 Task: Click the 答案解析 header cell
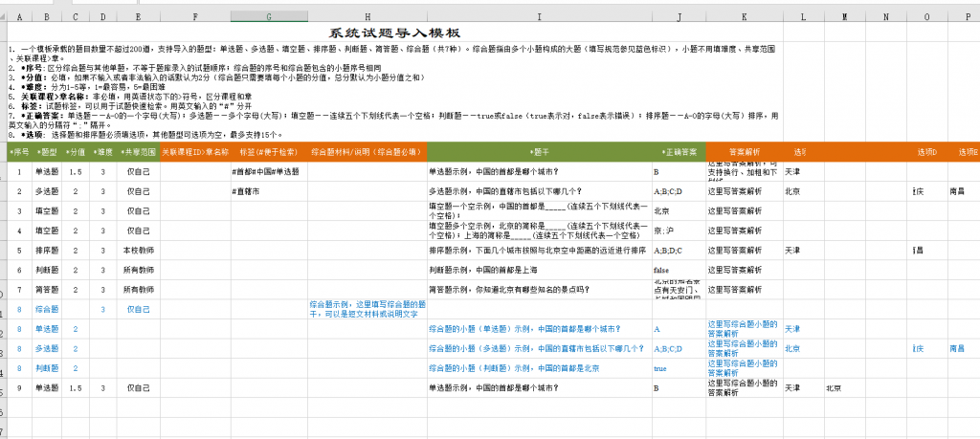click(745, 152)
